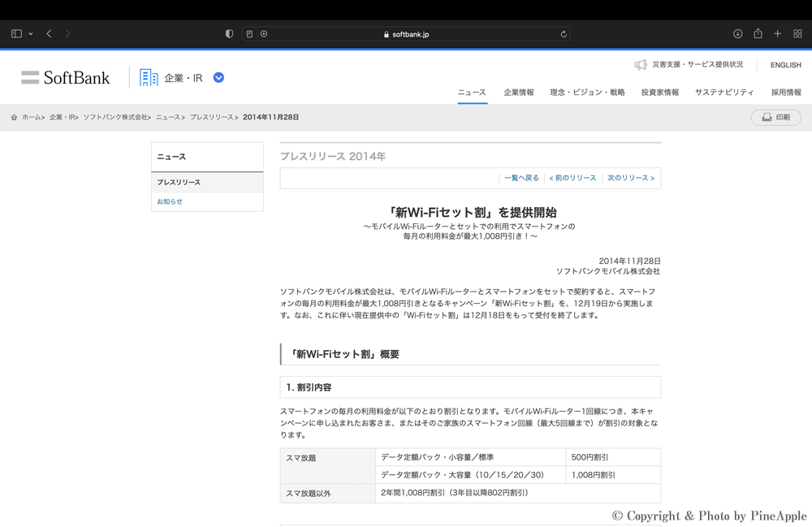Open the sidebar menu chevron dropdown
The image size is (812, 527).
click(x=31, y=34)
